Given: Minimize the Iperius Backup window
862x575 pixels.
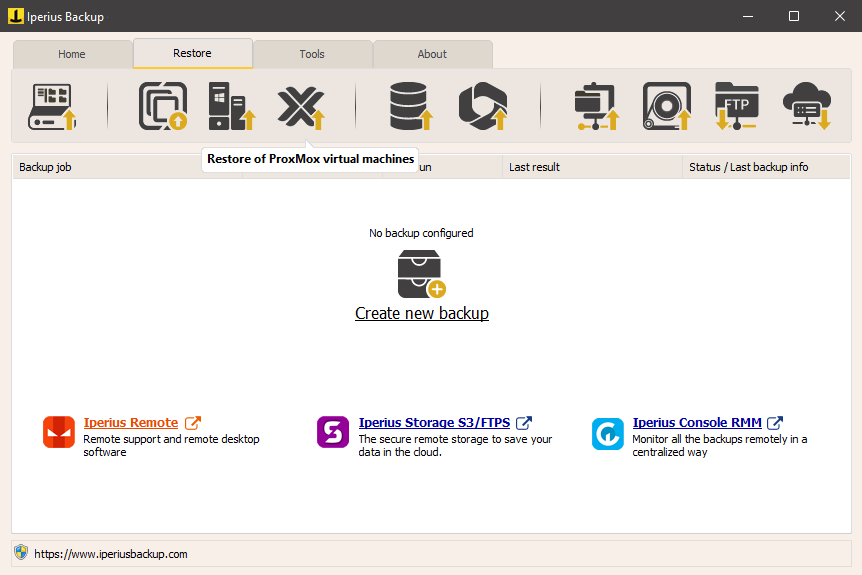Looking at the screenshot, I should 748,16.
